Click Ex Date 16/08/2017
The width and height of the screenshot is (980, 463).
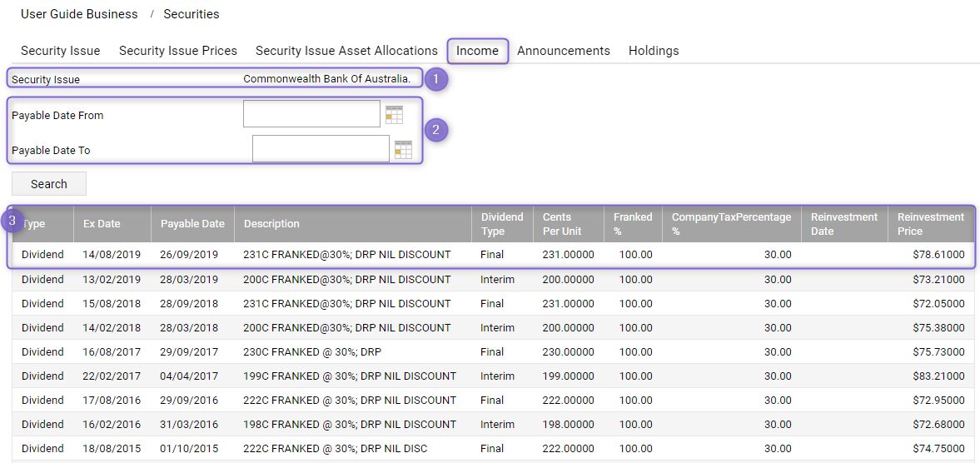coord(112,351)
